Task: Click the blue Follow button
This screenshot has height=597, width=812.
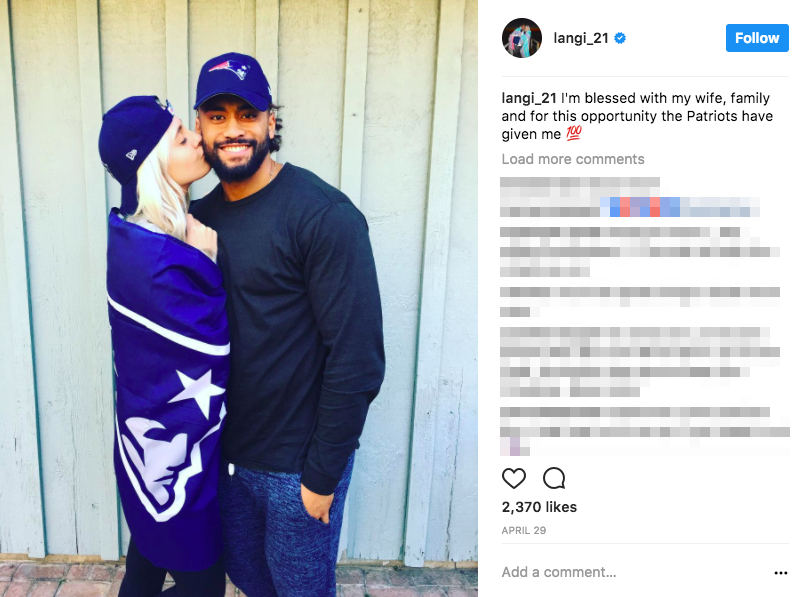Action: [757, 38]
